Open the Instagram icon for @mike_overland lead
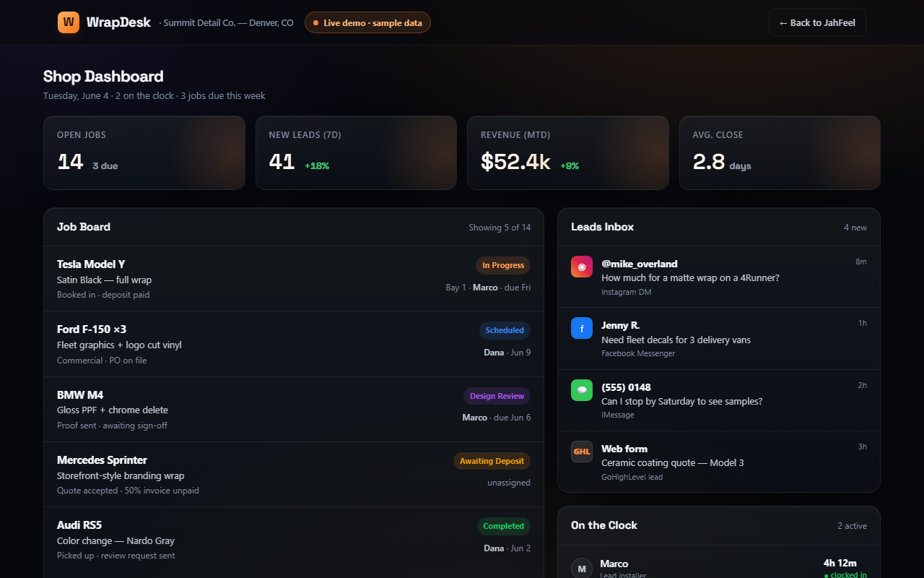 (582, 267)
